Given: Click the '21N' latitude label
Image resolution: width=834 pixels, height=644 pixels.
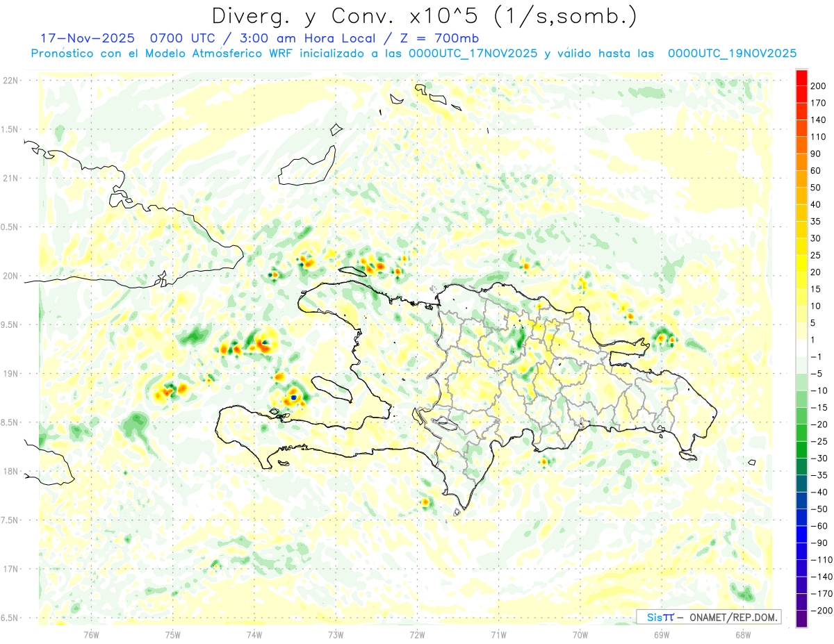Looking at the screenshot, I should tap(10, 178).
